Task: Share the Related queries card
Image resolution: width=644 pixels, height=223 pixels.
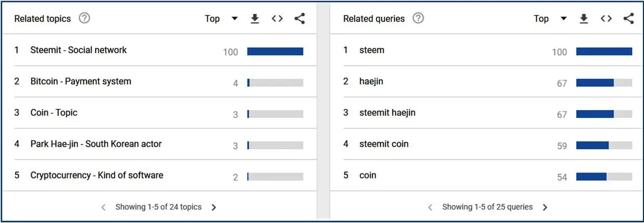Action: click(629, 18)
